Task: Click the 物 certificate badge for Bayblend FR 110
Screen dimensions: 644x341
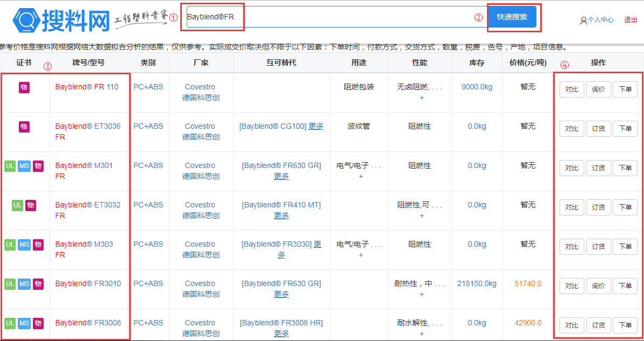Action: tap(24, 87)
